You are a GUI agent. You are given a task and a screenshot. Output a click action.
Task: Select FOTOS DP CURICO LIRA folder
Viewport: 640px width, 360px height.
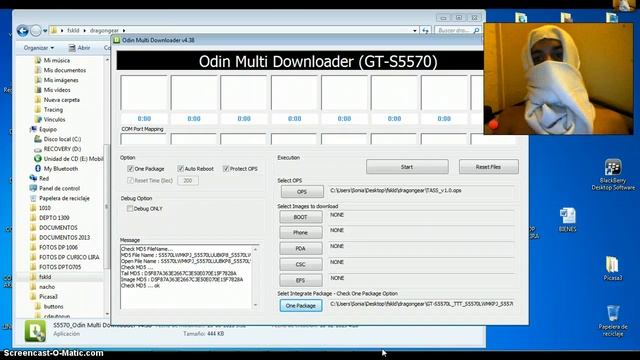[69, 257]
